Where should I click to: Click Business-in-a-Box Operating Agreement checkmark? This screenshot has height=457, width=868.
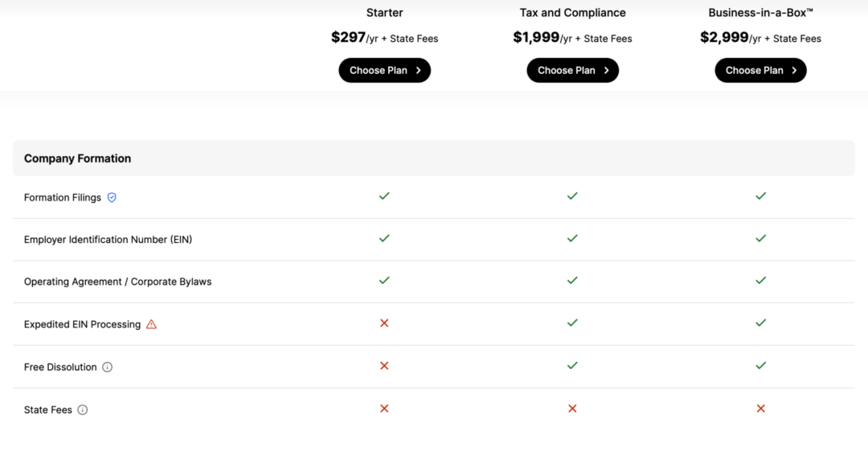click(760, 281)
